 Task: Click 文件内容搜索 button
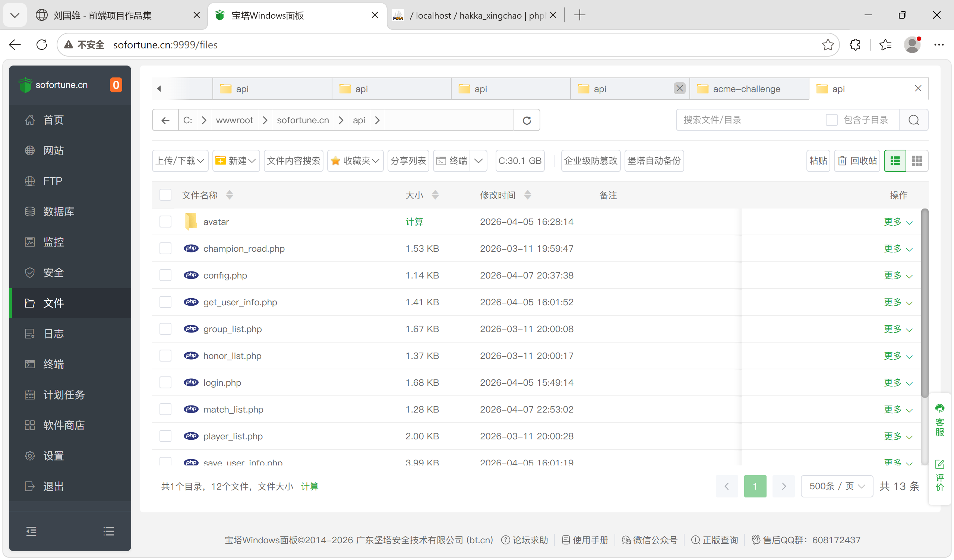point(293,161)
